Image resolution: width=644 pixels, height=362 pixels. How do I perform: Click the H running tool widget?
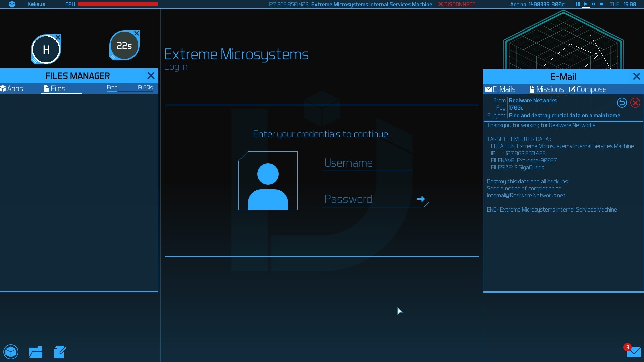[x=46, y=50]
